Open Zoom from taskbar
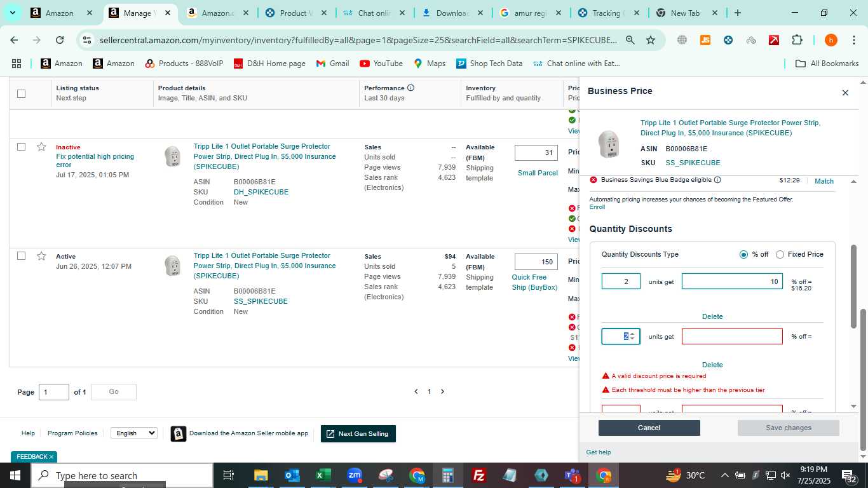The height and width of the screenshot is (488, 868). 355,475
